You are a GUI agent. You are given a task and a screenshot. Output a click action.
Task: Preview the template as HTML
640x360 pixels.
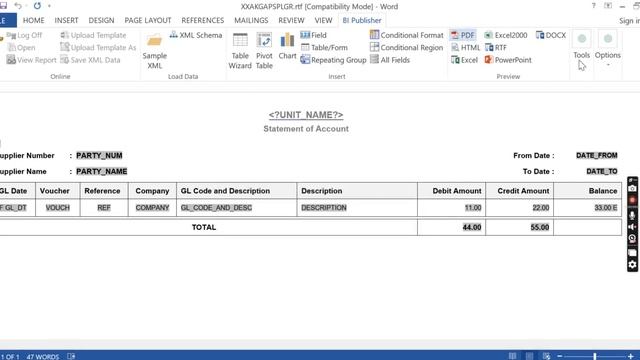pyautogui.click(x=465, y=48)
